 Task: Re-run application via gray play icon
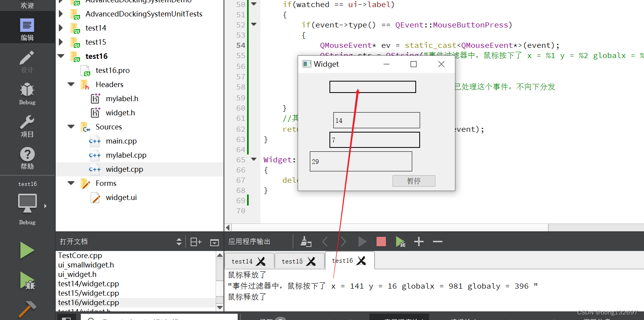362,242
